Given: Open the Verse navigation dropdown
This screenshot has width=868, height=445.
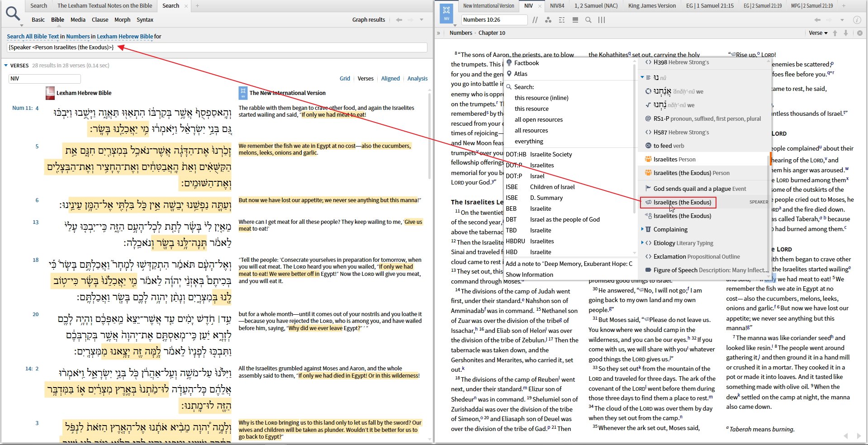Looking at the screenshot, I should click(x=818, y=33).
